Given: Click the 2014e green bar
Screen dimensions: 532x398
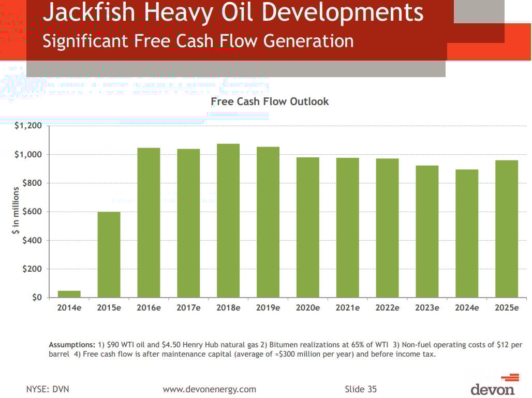Looking at the screenshot, I should 69,294.
